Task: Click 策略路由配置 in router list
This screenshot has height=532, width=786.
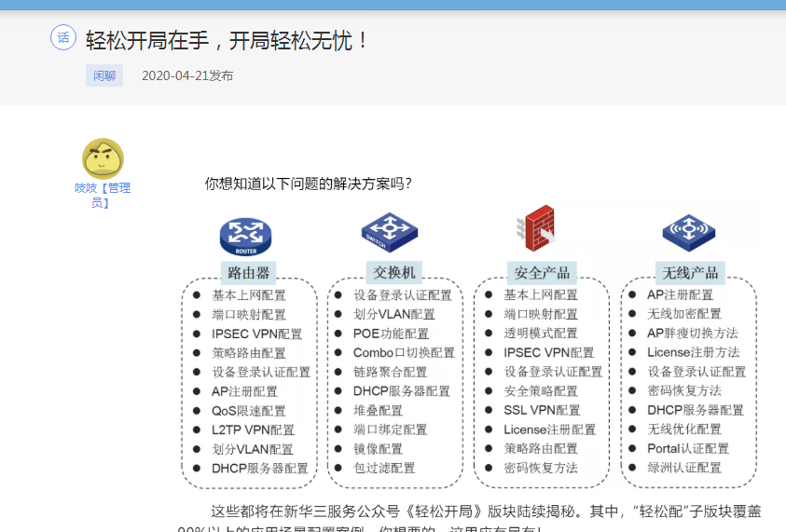Action: point(249,353)
